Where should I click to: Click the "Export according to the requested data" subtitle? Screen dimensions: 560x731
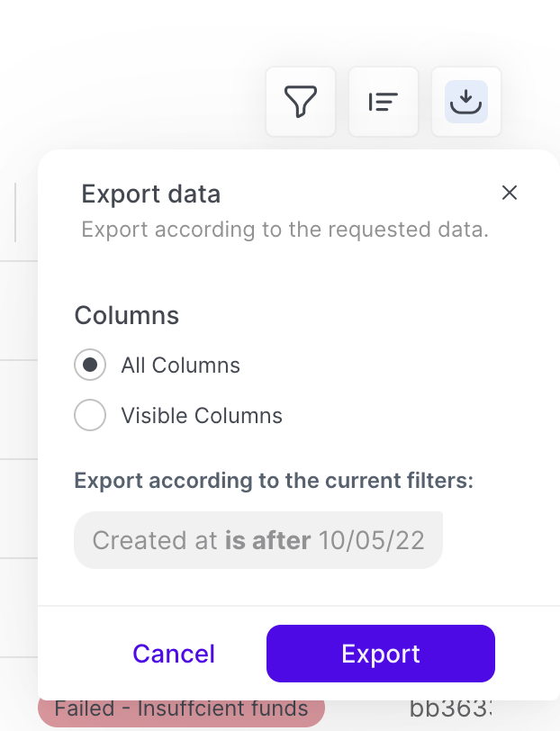285,230
